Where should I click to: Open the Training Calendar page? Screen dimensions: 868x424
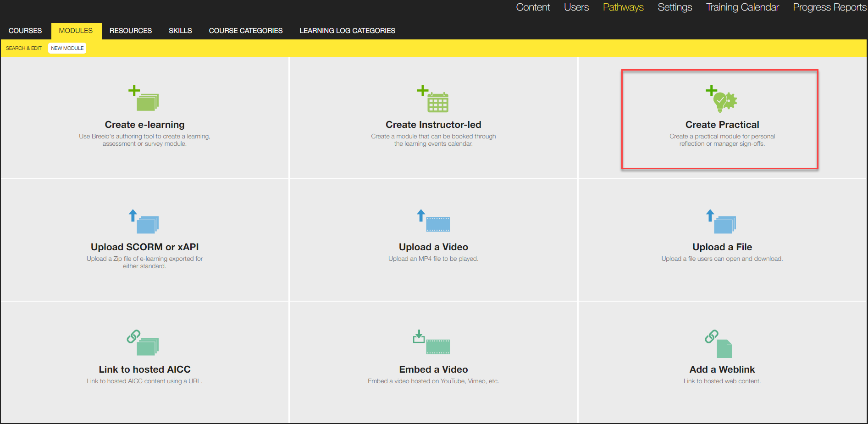(742, 7)
